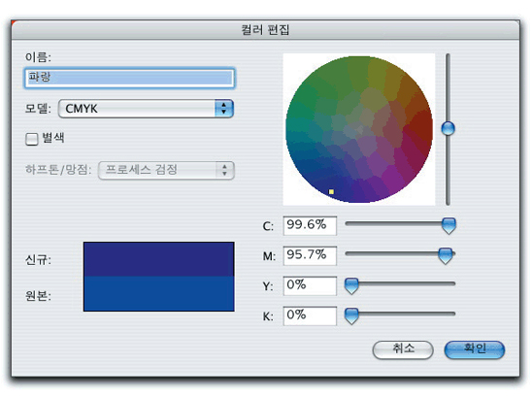Click the 신규: label
Screen dimensions: 532x397
coord(38,260)
